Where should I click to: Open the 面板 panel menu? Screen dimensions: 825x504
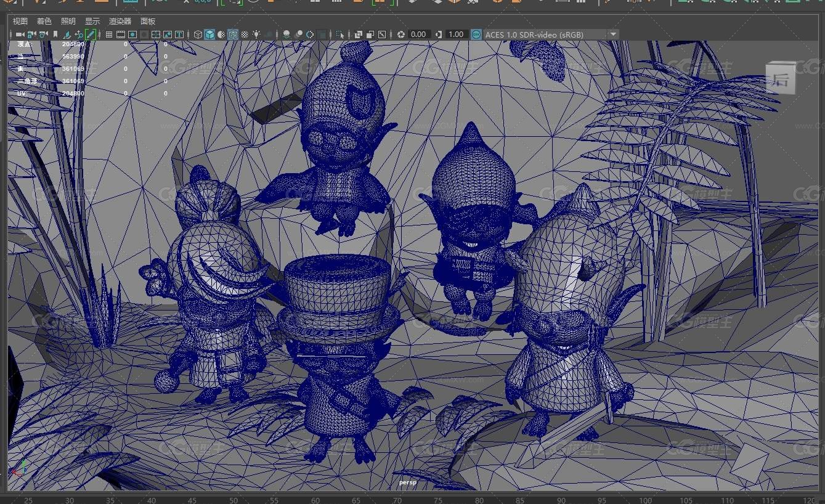[x=148, y=21]
